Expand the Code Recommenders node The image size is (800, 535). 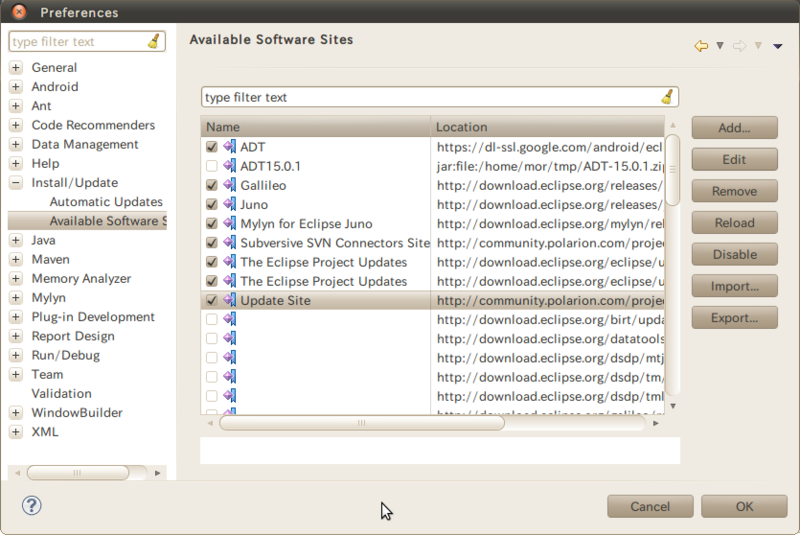(x=16, y=125)
